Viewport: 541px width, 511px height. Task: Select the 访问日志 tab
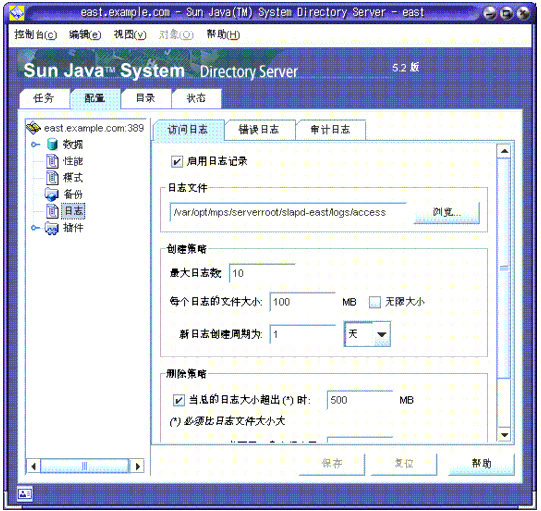point(188,130)
